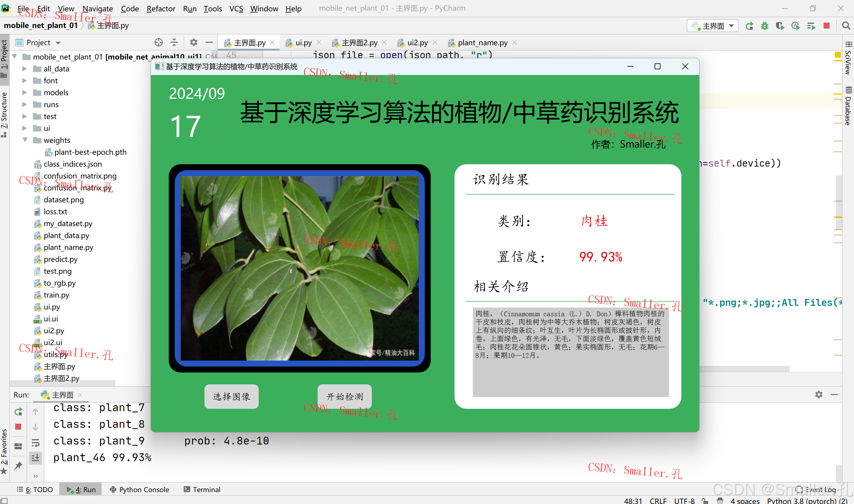Open the Refactor menu
Viewport: 854px width, 504px height.
tap(161, 9)
